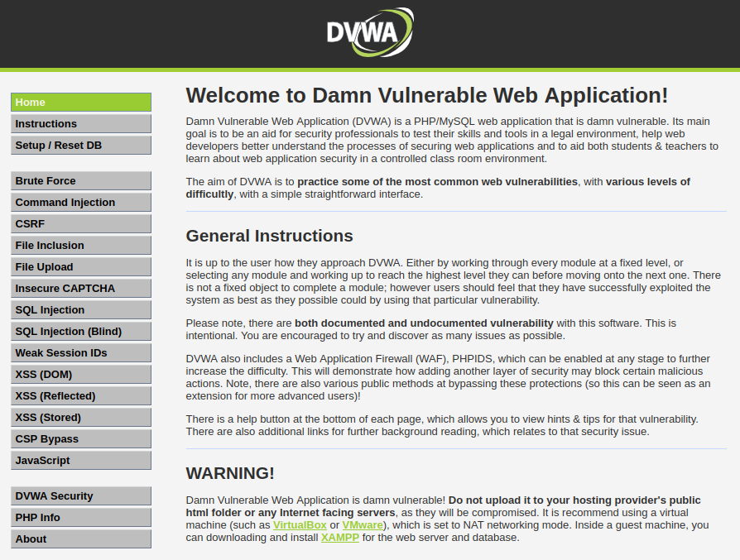The image size is (740, 560).
Task: Open the File Upload module
Action: pyautogui.click(x=81, y=266)
